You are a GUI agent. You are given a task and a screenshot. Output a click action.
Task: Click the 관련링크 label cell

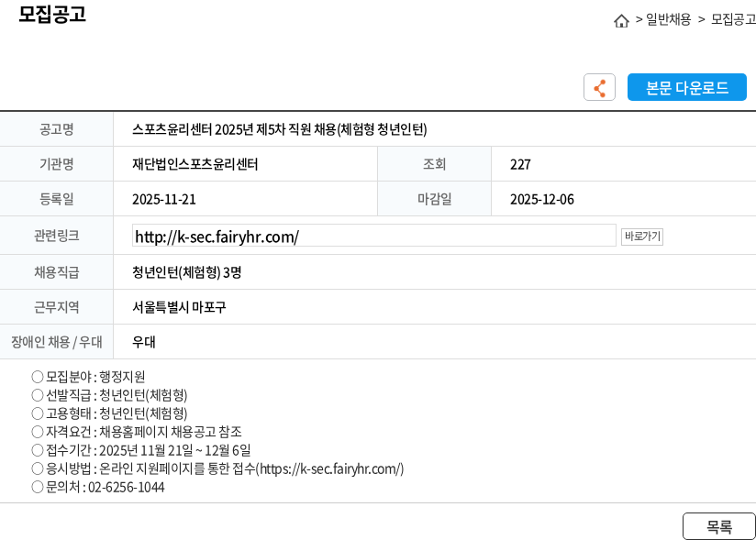56,236
